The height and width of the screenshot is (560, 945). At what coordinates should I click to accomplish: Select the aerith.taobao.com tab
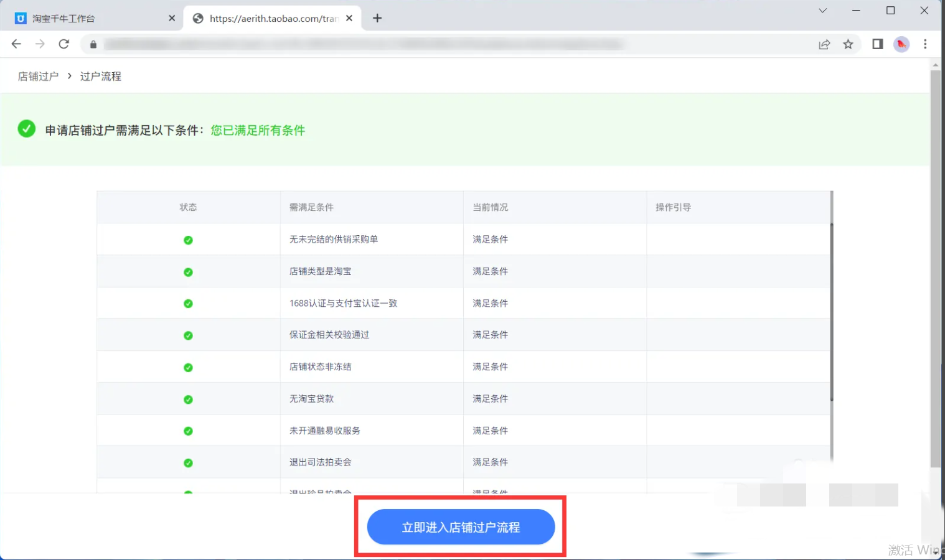pos(274,18)
